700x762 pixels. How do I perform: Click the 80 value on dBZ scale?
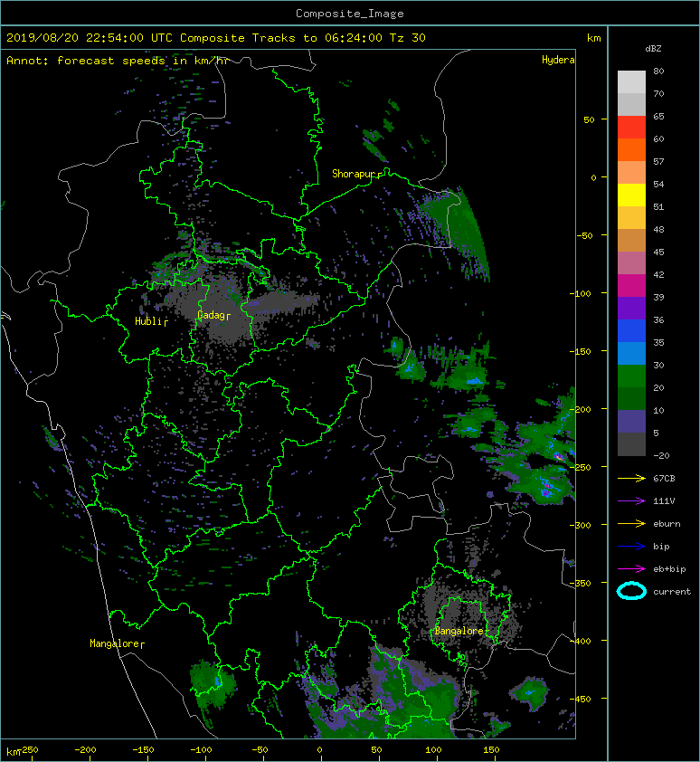click(x=658, y=71)
